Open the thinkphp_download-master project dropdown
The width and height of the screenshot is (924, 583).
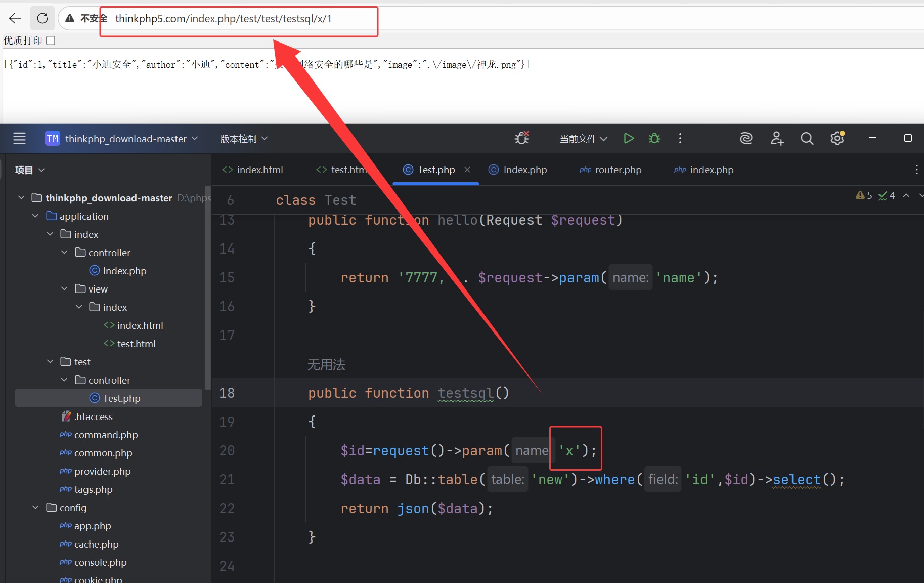pos(122,139)
